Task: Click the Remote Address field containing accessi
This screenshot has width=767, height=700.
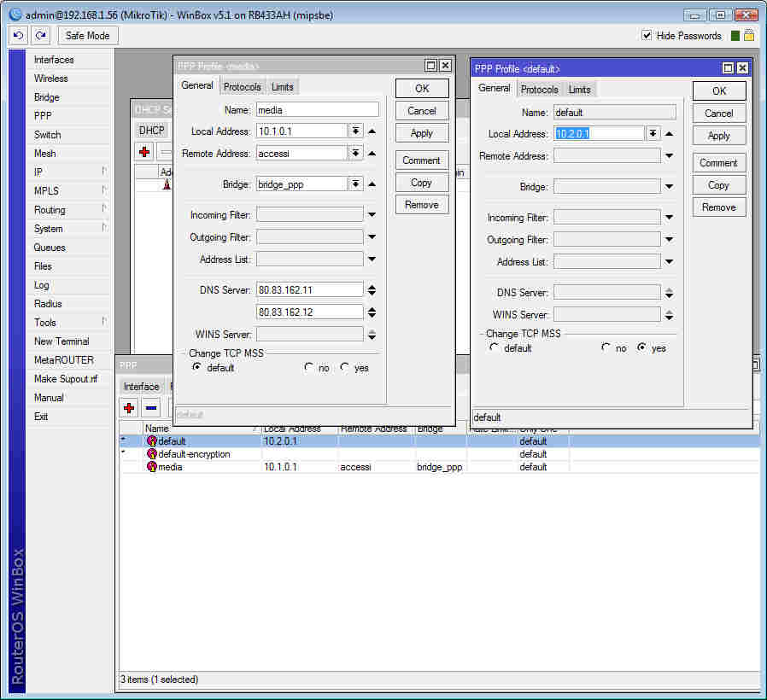Action: [302, 154]
